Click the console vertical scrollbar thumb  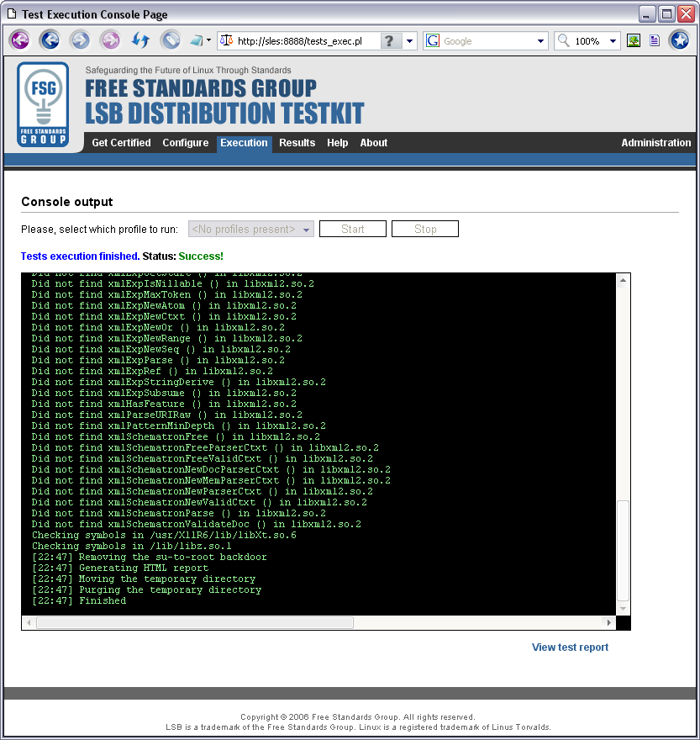click(623, 551)
